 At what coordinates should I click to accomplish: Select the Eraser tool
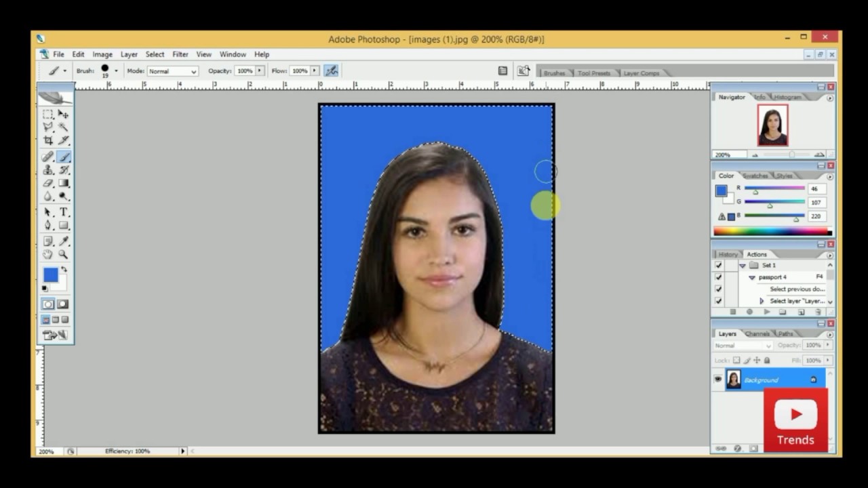pyautogui.click(x=48, y=183)
